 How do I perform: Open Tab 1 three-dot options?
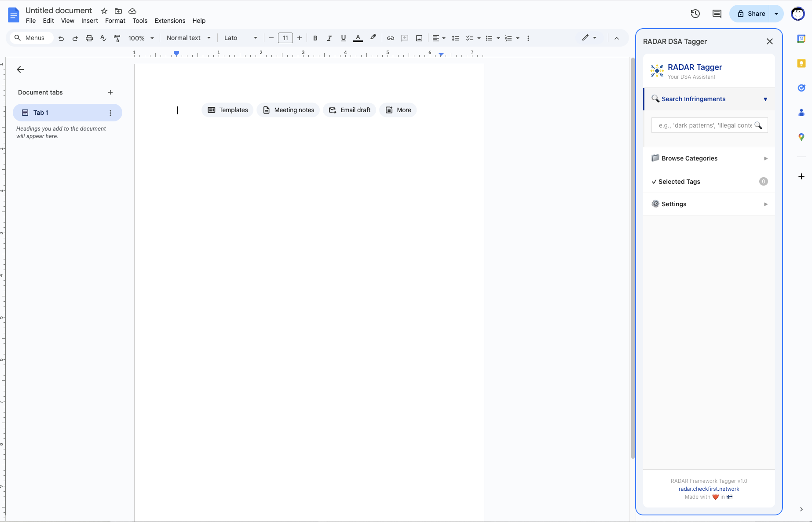(x=110, y=113)
